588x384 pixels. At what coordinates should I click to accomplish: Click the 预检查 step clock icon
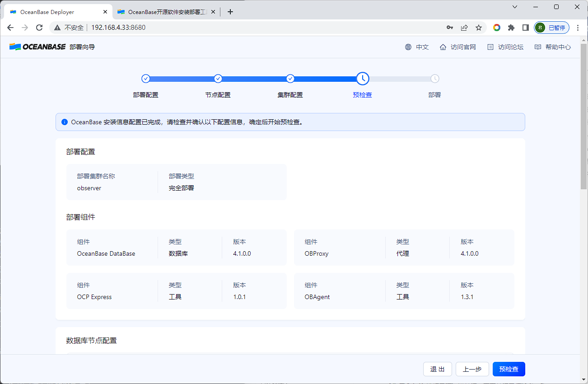pyautogui.click(x=363, y=79)
